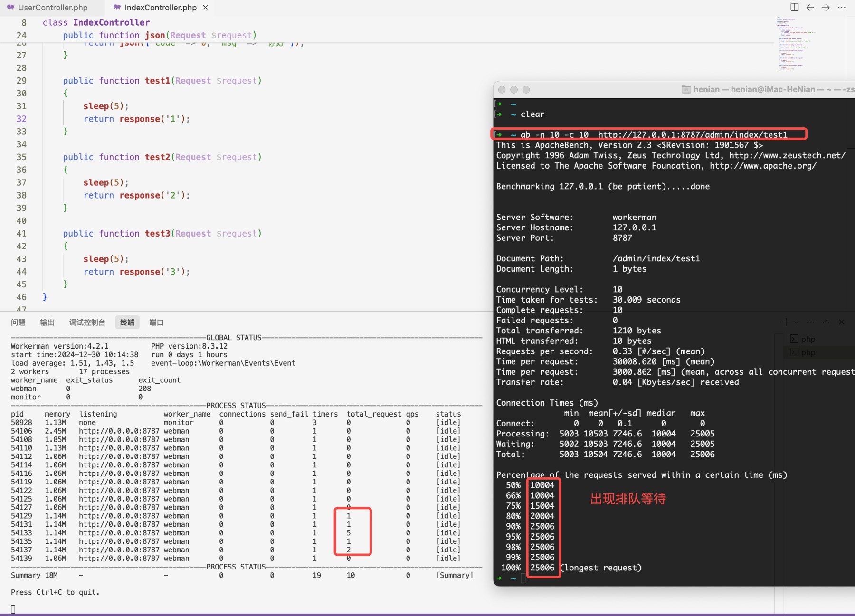Click the http://www.apache.org/ URL in terminal

[x=763, y=166]
